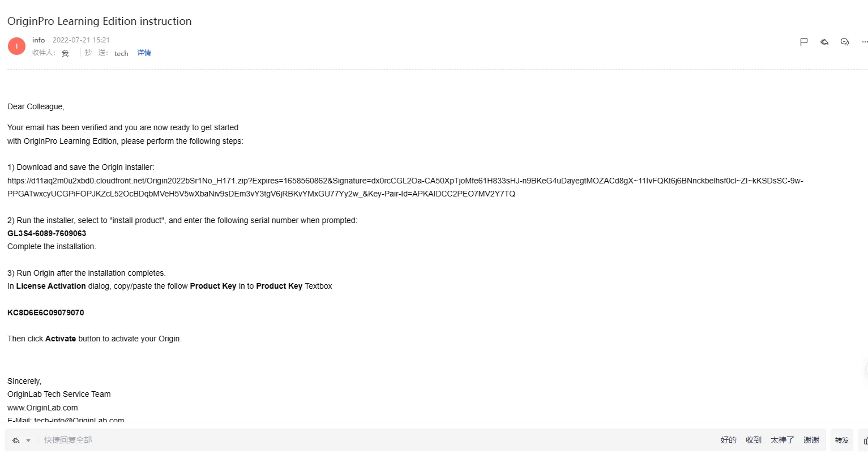Send quick reply 谢谢
The image size is (868, 458).
coord(811,440)
